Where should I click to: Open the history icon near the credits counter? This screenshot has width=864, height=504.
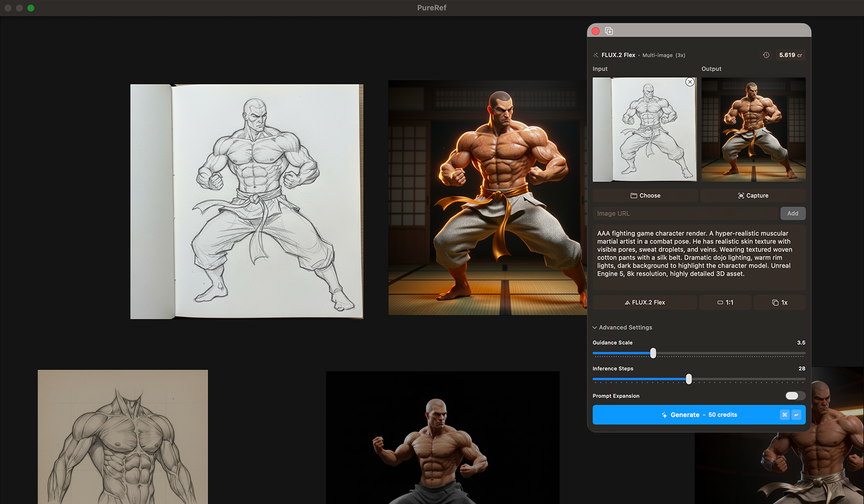[x=766, y=55]
